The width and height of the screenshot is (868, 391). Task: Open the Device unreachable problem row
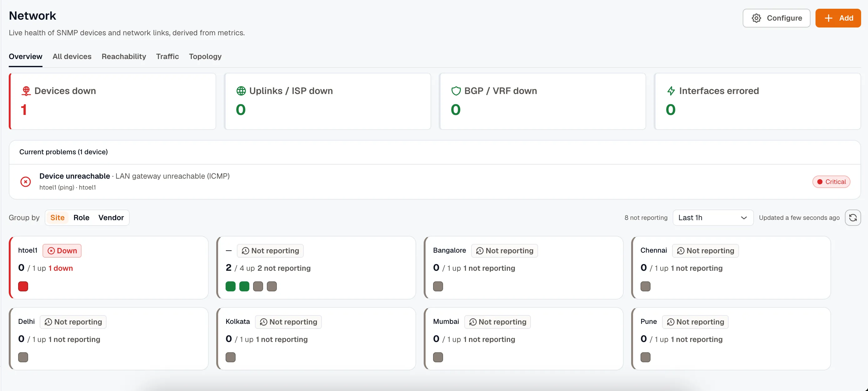click(435, 182)
